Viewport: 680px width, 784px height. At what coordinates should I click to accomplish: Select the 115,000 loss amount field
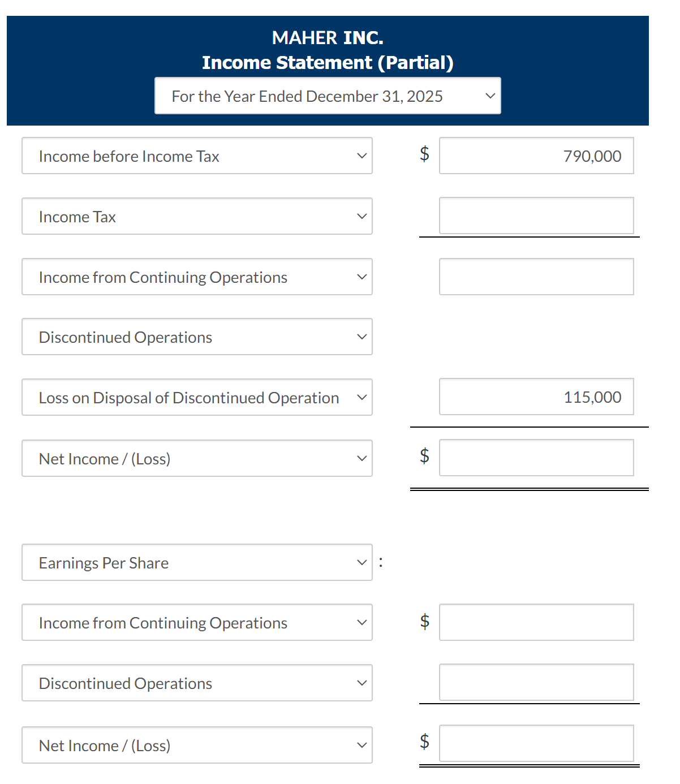coord(536,397)
